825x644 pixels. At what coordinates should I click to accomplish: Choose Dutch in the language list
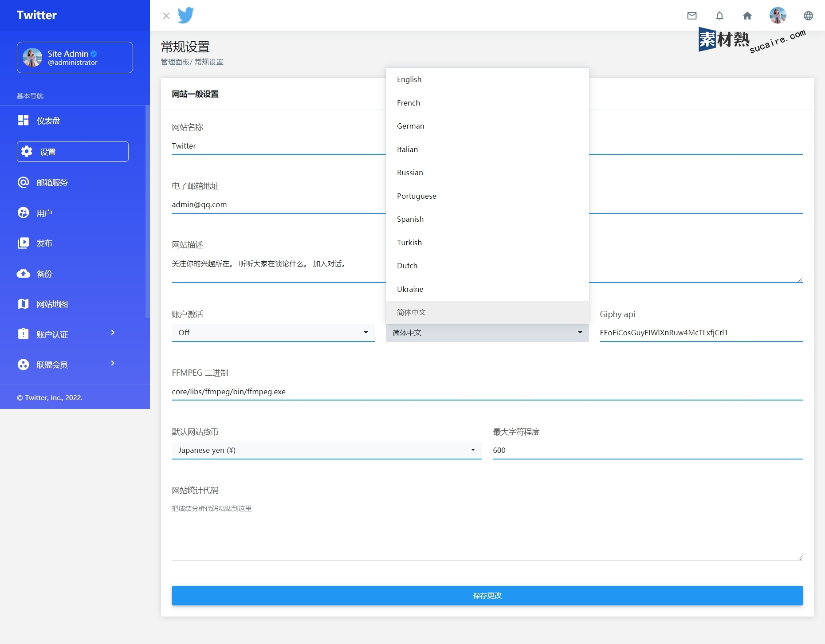point(487,266)
